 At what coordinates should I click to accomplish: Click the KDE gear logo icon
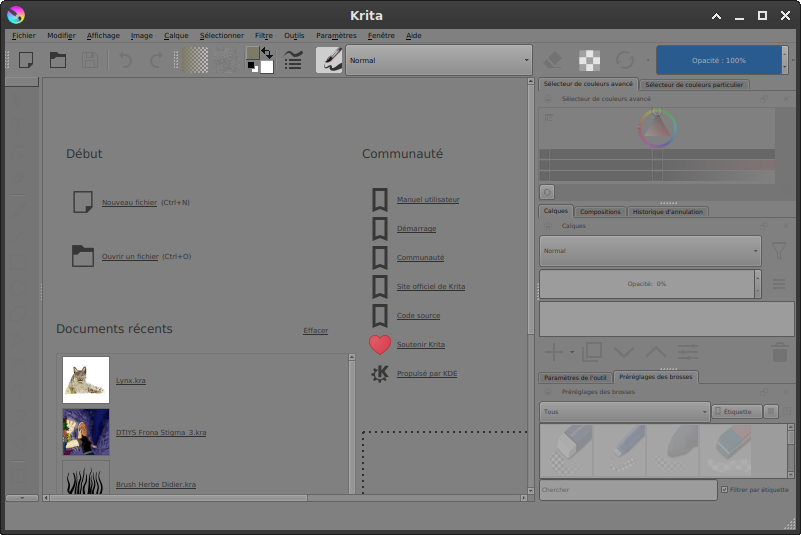[380, 374]
